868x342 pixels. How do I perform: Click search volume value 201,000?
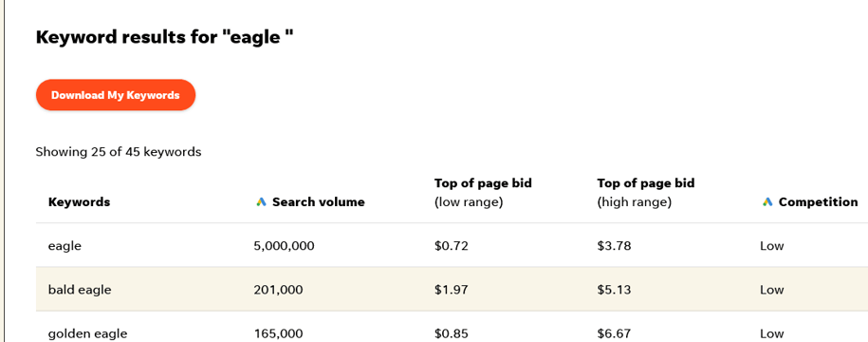[x=279, y=290]
